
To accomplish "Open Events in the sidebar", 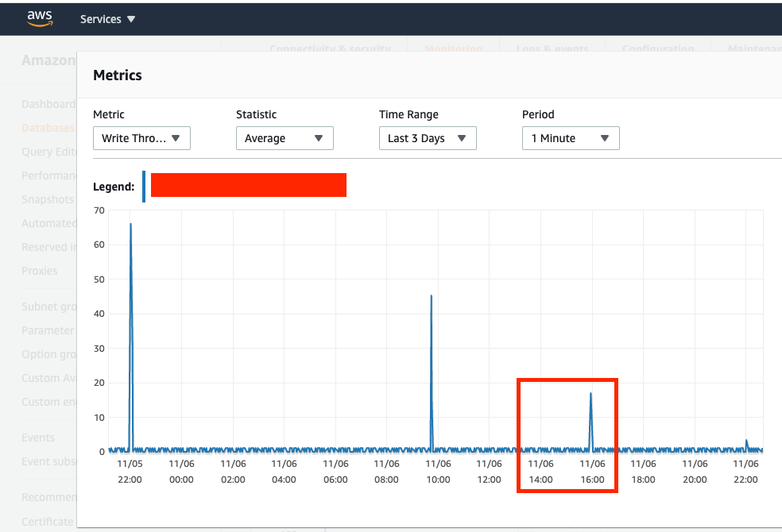I will [38, 438].
